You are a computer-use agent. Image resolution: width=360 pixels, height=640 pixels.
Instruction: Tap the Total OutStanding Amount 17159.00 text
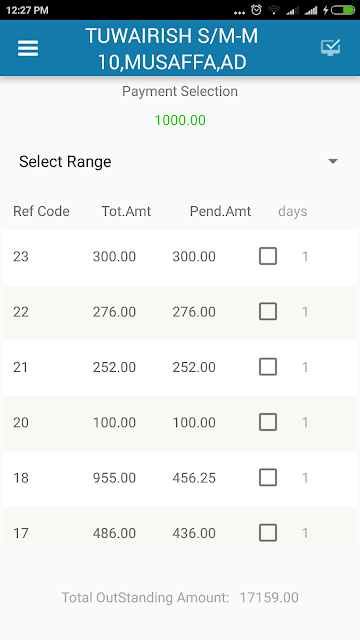click(180, 598)
